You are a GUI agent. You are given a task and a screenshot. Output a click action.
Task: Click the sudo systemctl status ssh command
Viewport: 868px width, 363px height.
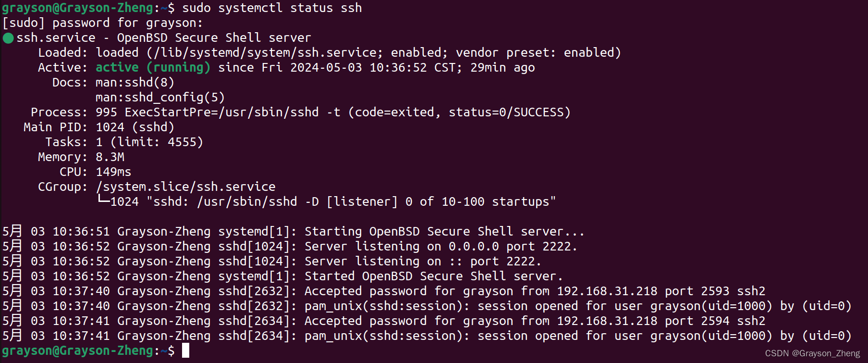click(272, 8)
